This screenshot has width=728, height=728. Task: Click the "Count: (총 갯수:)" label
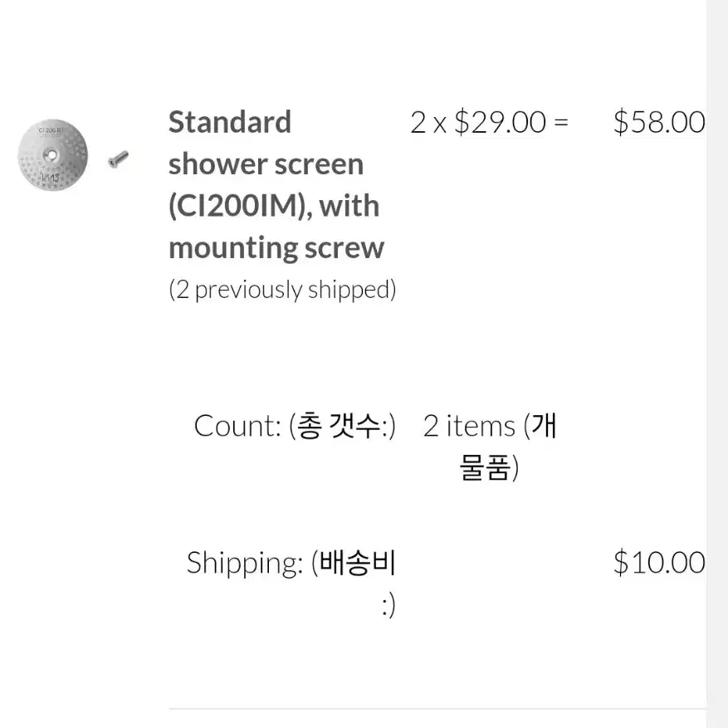[x=295, y=426]
